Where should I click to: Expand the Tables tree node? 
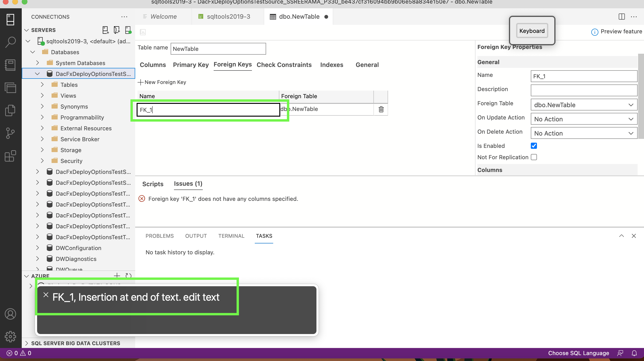pyautogui.click(x=42, y=84)
